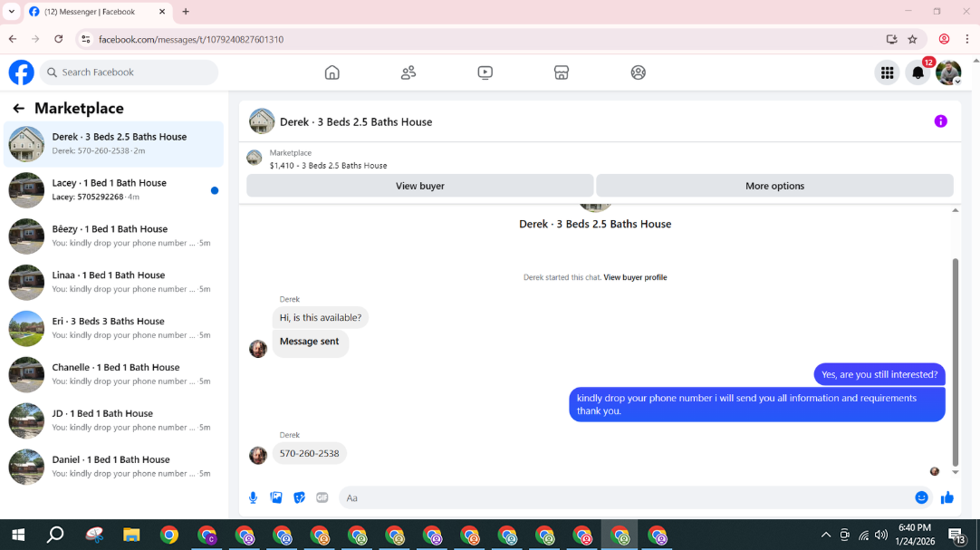Open the Video (Watch) icon

485,72
